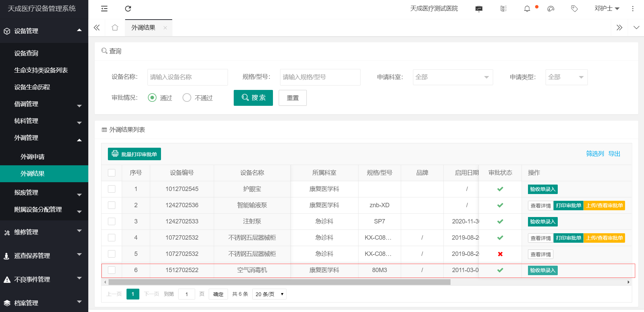Click 上传/查看审批单 for 智能输液泵
The image size is (644, 312).
click(x=604, y=206)
